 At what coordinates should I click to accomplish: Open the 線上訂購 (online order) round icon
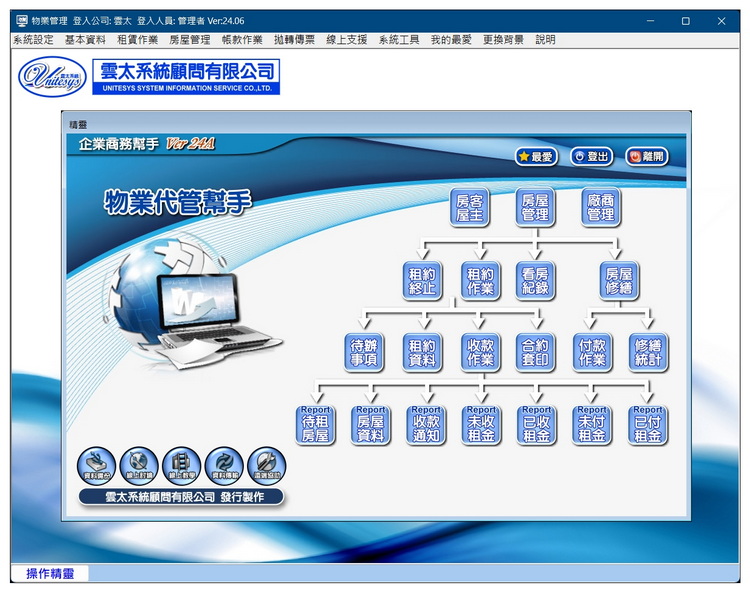coord(139,465)
